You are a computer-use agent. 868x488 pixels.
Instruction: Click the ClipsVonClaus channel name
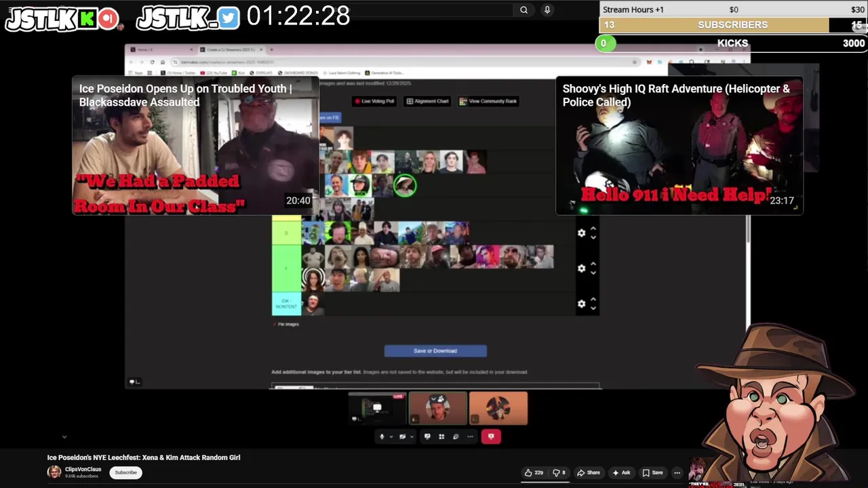pyautogui.click(x=83, y=469)
